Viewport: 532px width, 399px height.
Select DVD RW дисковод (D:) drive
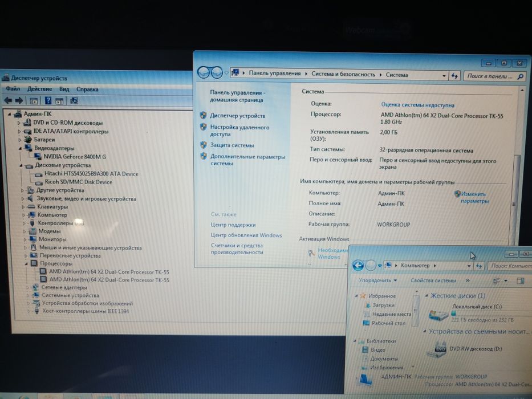pyautogui.click(x=476, y=349)
